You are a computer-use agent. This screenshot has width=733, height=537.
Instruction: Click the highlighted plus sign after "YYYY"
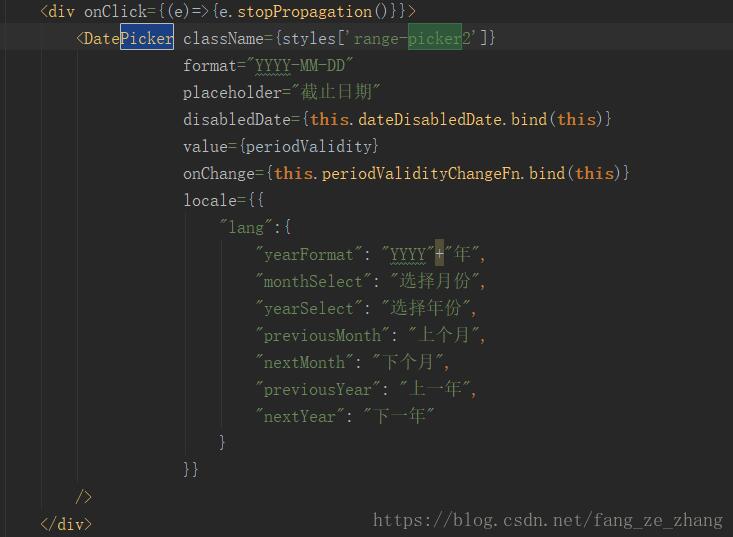pos(439,254)
